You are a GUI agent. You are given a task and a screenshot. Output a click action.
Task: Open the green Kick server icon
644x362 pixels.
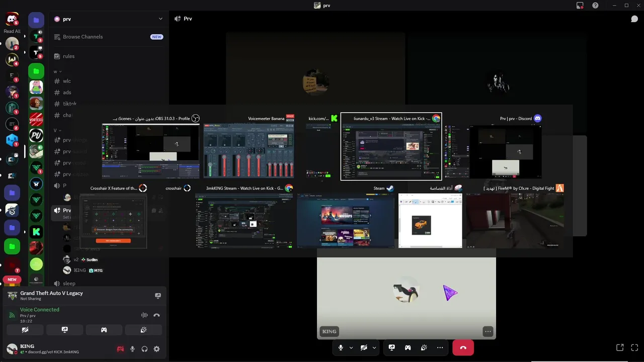pyautogui.click(x=36, y=232)
